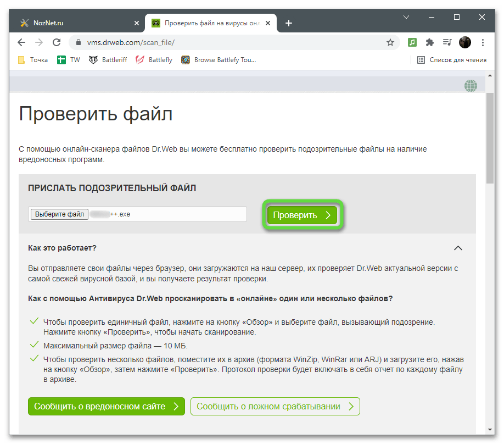This screenshot has height=444, width=504.
Task: Go forward to the next page
Action: (39, 42)
